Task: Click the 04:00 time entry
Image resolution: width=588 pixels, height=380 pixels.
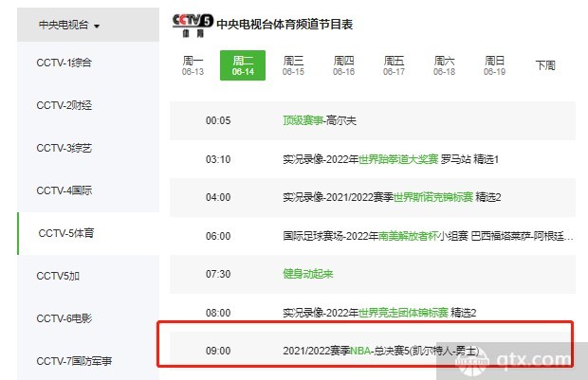Action: click(x=218, y=197)
